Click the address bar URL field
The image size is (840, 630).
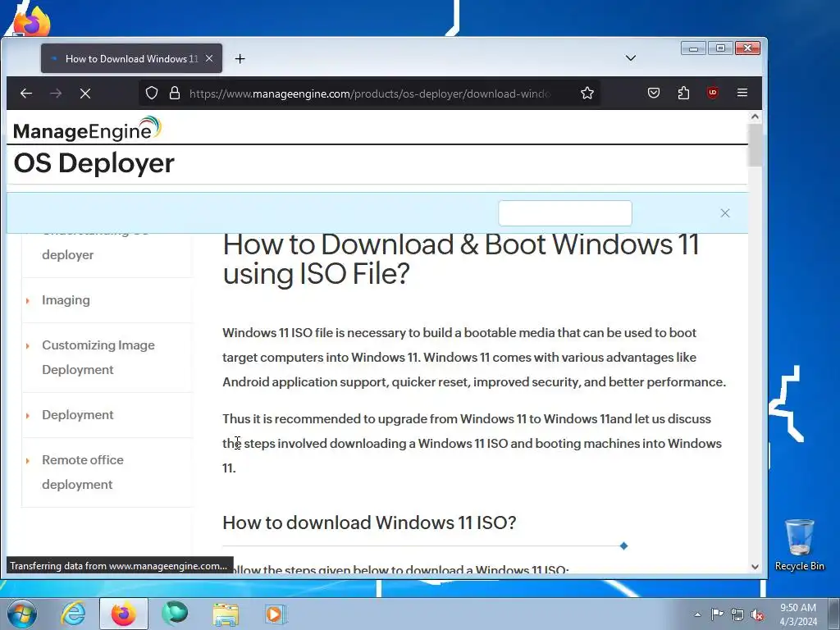pyautogui.click(x=370, y=94)
